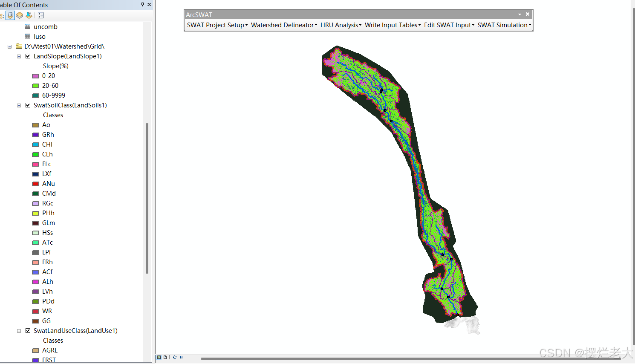
Task: Toggle SwatLandUseClass(LandUse1) layer visibility
Action: click(x=28, y=330)
